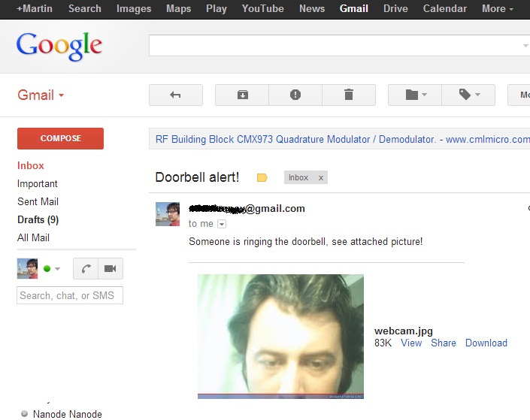Delete the email with the trash icon
Image resolution: width=530 pixels, height=420 pixels.
click(349, 95)
